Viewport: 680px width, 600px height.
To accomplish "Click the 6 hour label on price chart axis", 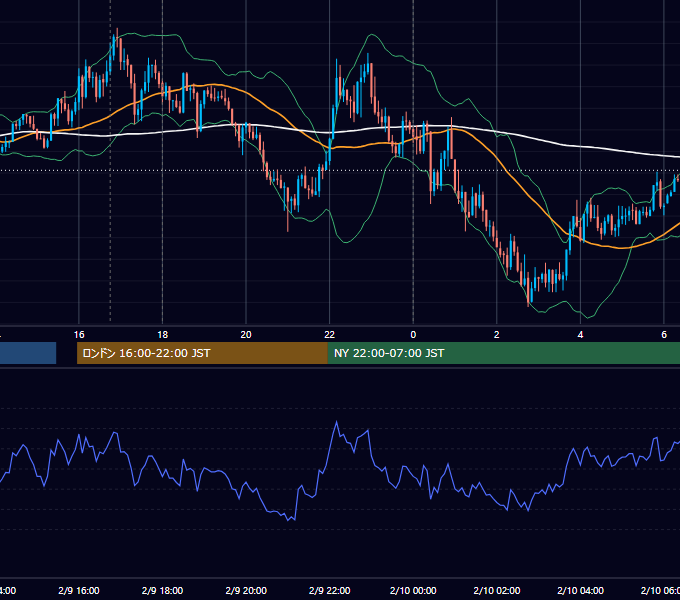I will click(664, 334).
